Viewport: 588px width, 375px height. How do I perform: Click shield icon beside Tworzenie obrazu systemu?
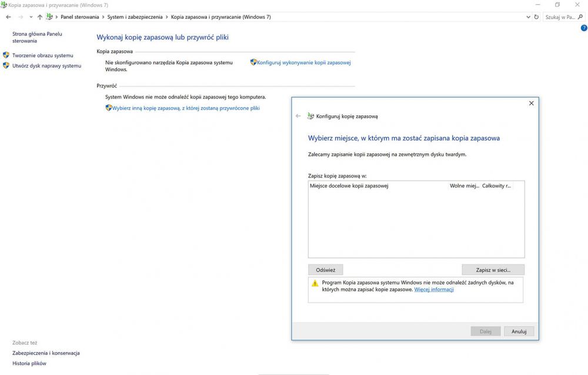pyautogui.click(x=6, y=55)
